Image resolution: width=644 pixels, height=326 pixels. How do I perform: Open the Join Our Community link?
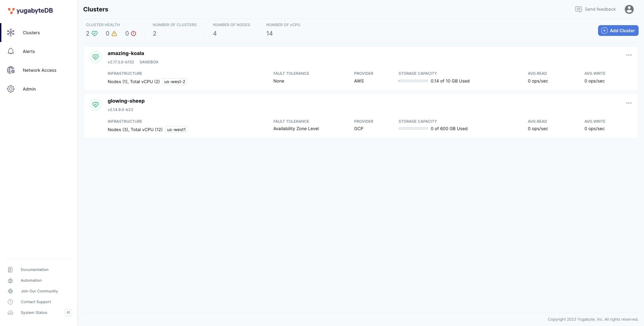pos(39,291)
